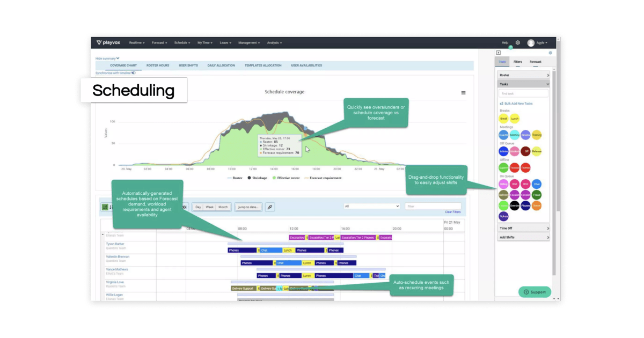Image resolution: width=644 pixels, height=338 pixels.
Task: Expand the Time Off section
Action: (x=523, y=229)
